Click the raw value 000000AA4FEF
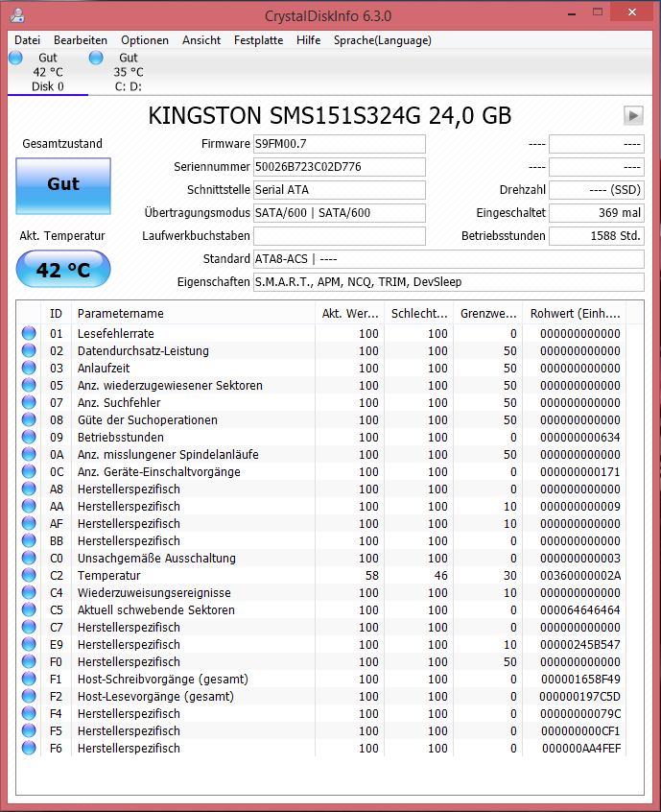Viewport: 661px width, 812px height. (581, 749)
